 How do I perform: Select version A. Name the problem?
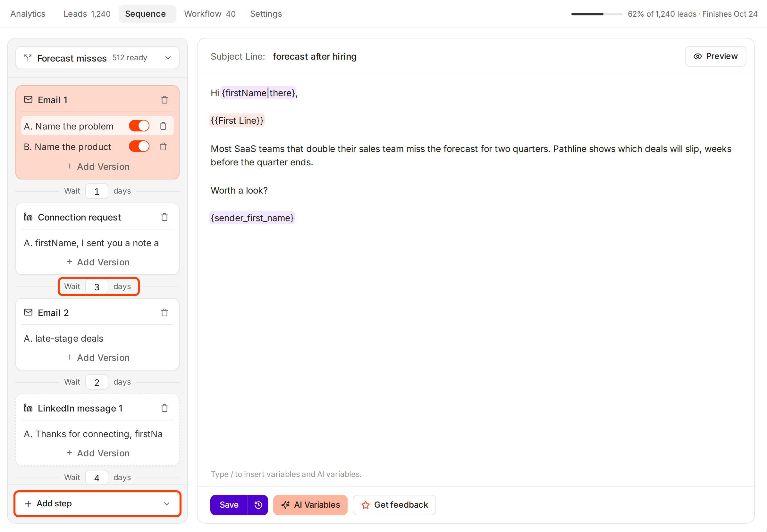tap(68, 126)
